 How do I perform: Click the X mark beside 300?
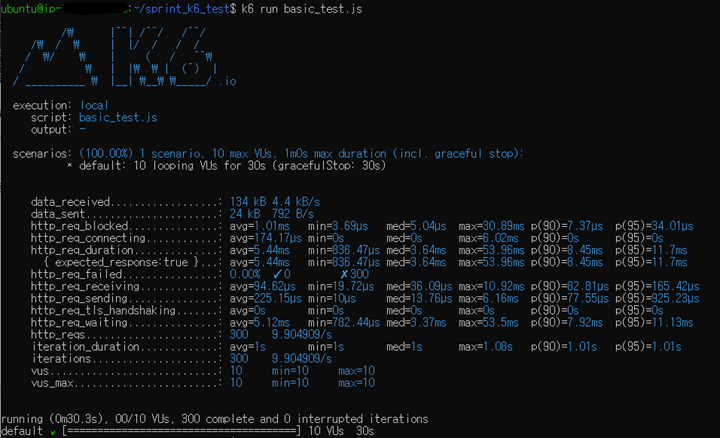click(344, 274)
